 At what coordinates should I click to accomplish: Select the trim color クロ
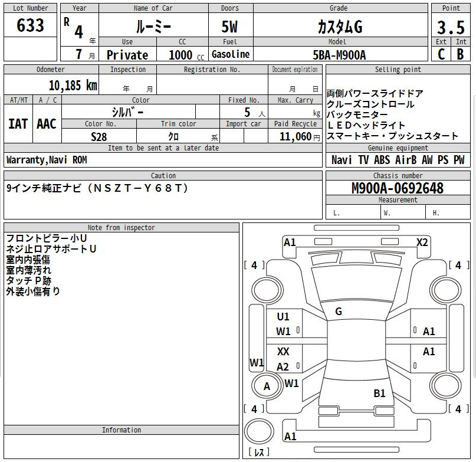173,137
